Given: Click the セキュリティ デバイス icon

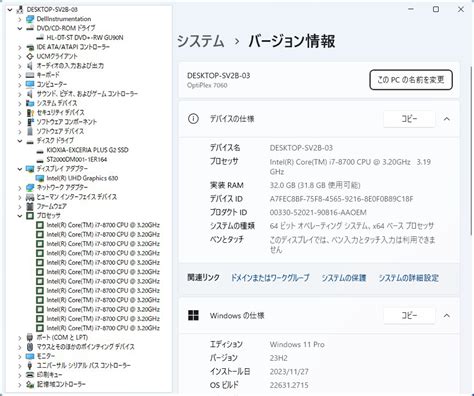Looking at the screenshot, I should coord(30,112).
